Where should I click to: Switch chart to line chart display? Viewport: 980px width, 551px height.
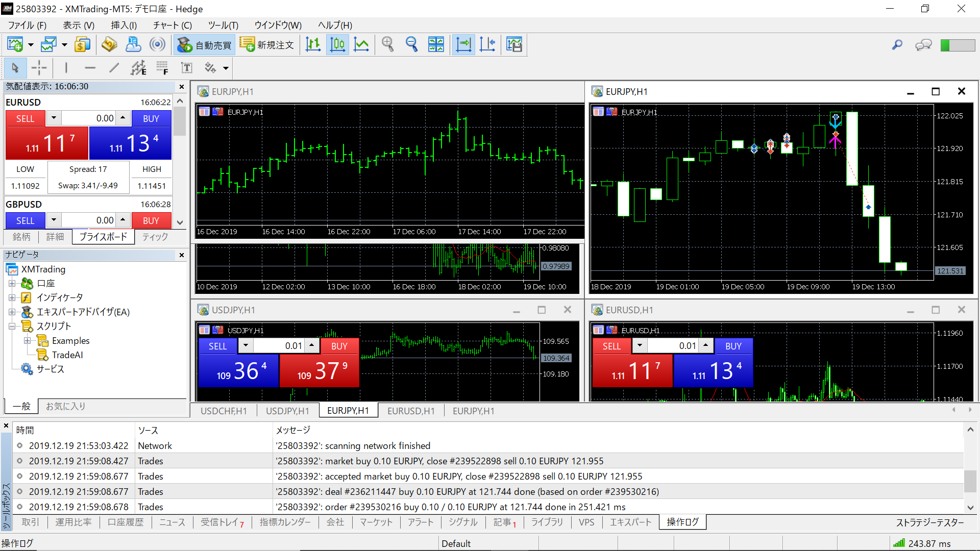[x=361, y=45]
